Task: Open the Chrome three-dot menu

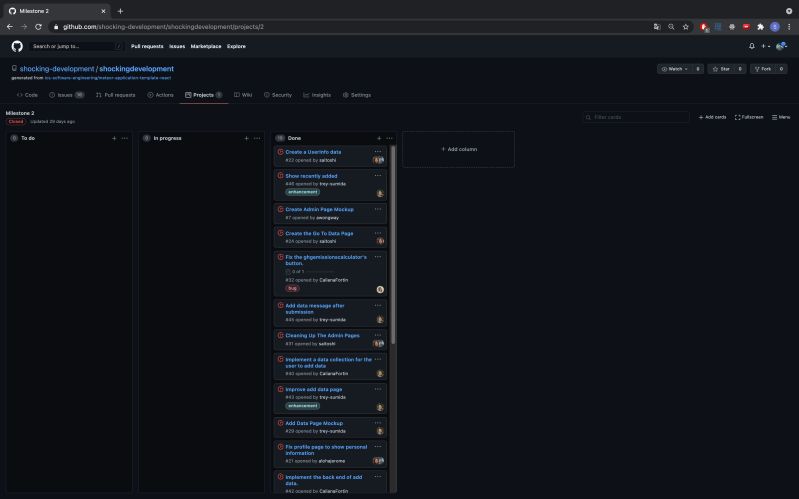Action: tap(789, 27)
